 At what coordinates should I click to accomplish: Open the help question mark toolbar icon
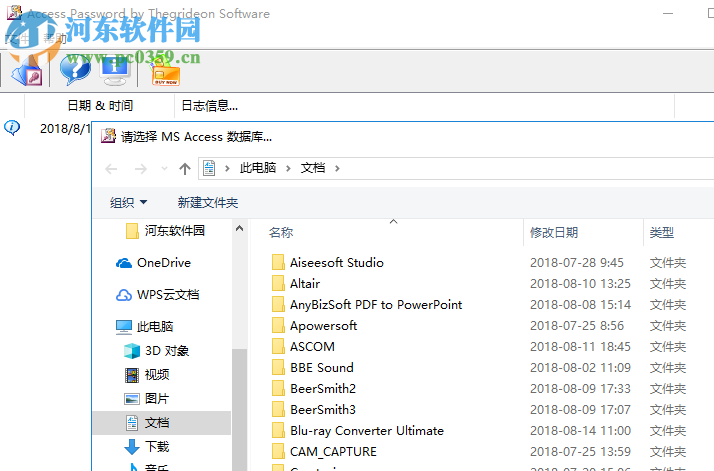(75, 71)
